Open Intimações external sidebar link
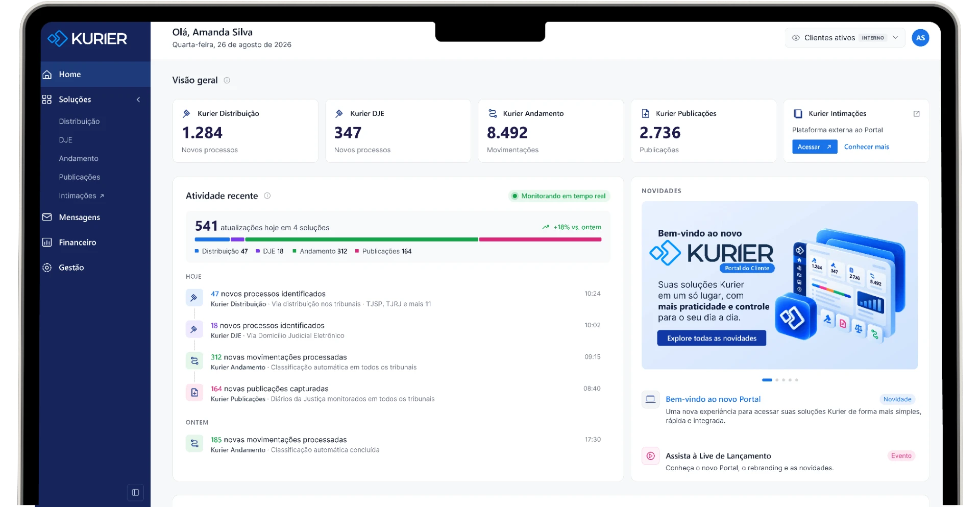980x507 pixels. [81, 196]
